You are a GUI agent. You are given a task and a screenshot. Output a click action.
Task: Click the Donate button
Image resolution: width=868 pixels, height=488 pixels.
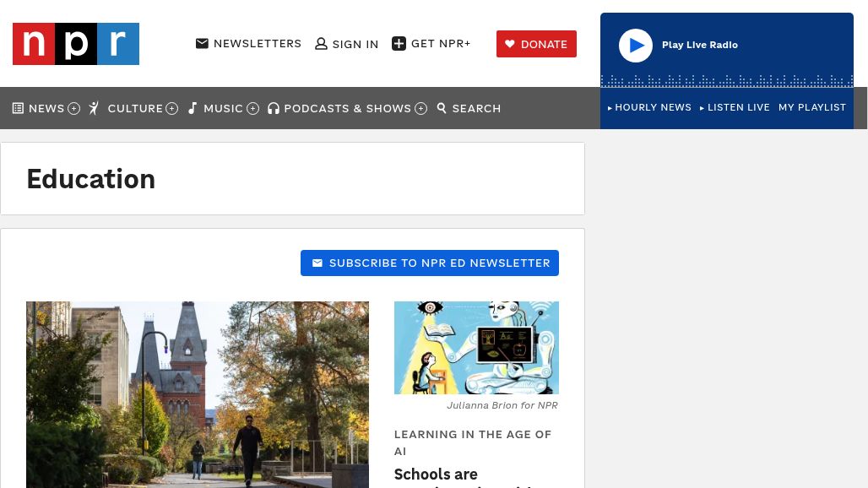point(536,44)
